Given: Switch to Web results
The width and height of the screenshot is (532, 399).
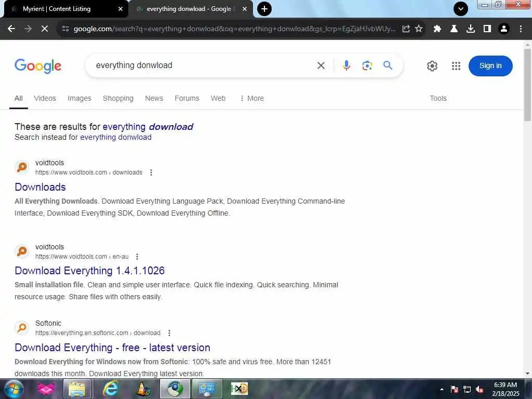Looking at the screenshot, I should coord(218,98).
